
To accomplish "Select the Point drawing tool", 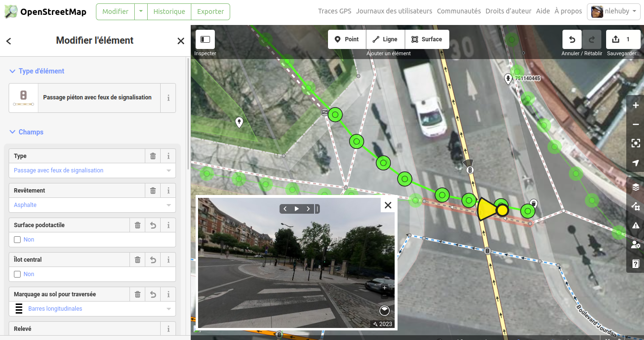I will point(346,39).
